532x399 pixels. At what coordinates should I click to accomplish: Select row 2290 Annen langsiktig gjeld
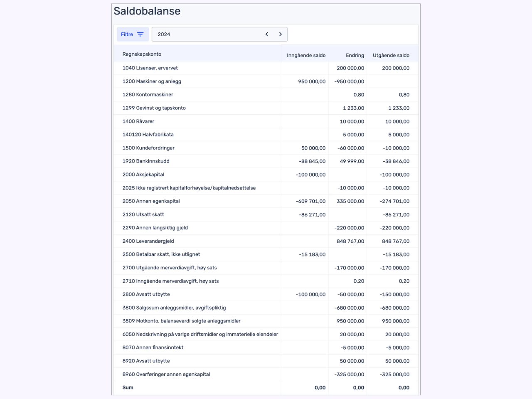pyautogui.click(x=266, y=228)
